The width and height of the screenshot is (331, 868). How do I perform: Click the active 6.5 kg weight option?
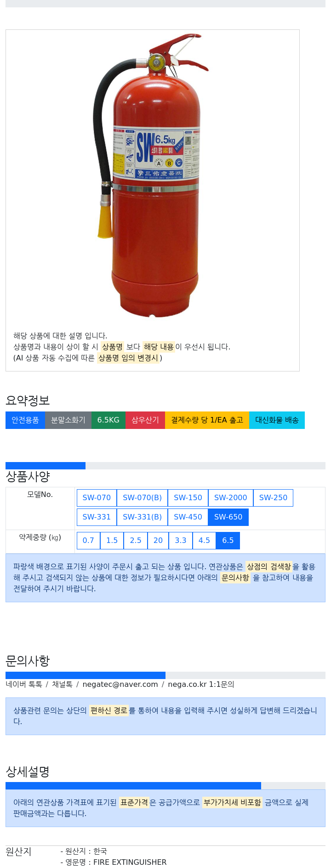pyautogui.click(x=228, y=541)
